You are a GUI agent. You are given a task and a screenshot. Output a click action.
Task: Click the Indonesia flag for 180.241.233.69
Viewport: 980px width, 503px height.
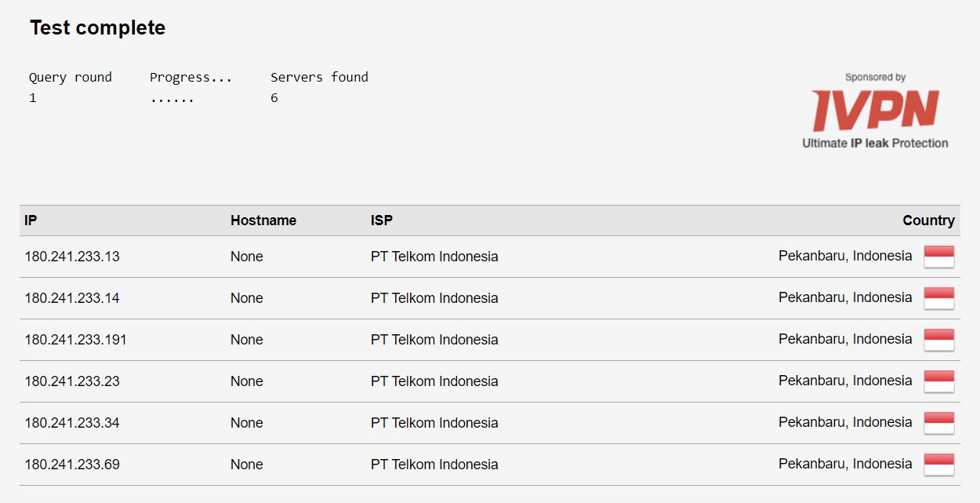[938, 464]
